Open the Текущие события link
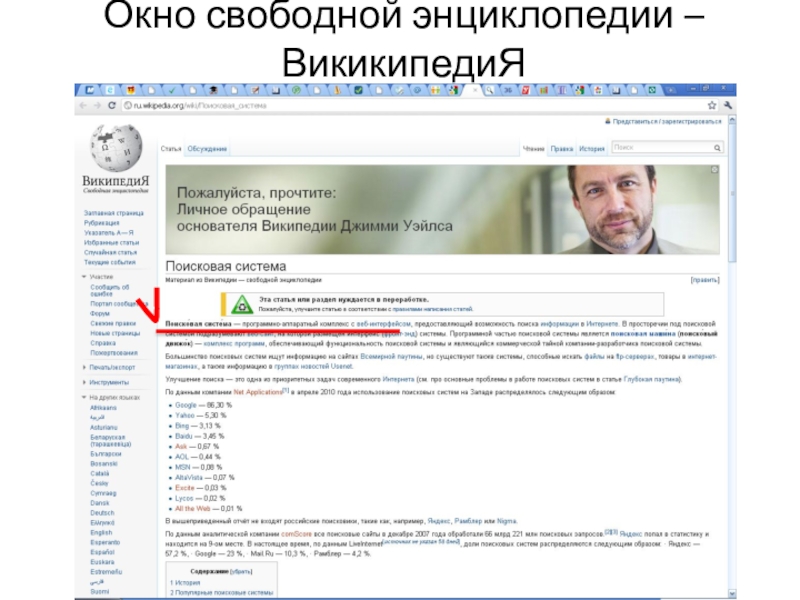Viewport: 800px width, 600px height. (110, 262)
